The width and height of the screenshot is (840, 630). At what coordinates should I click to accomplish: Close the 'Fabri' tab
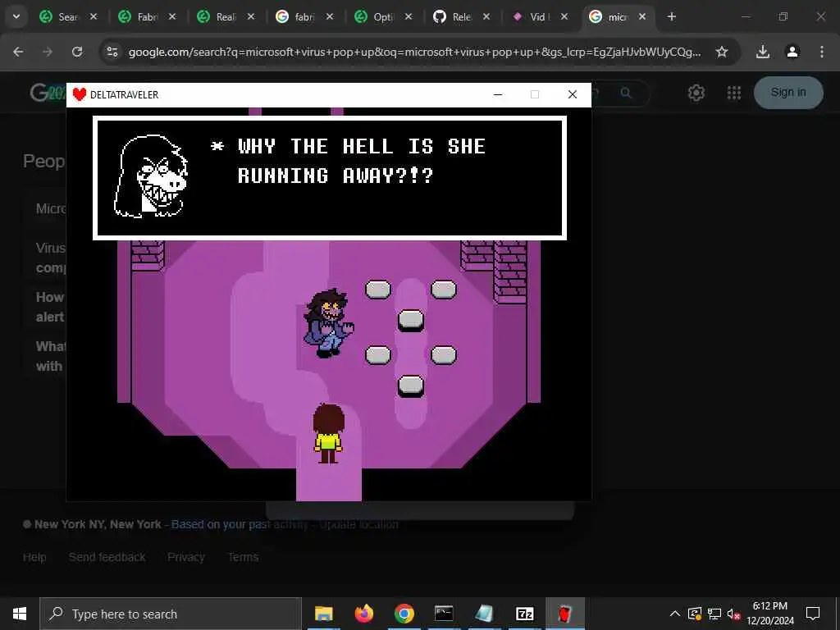[x=172, y=16]
